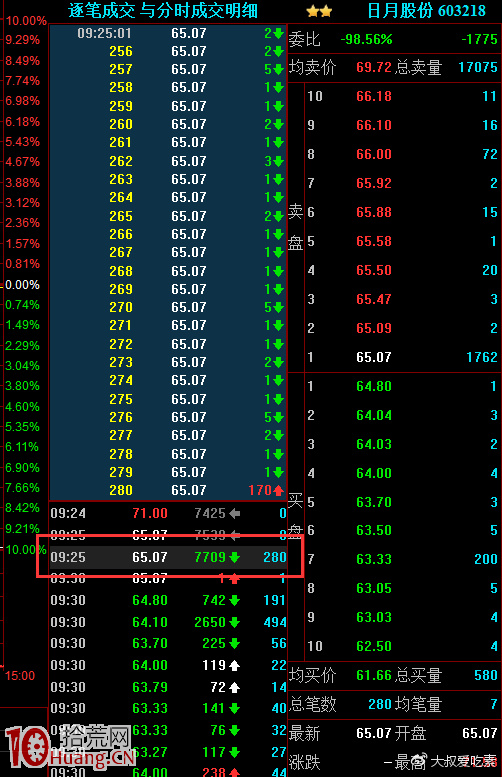Click sell level 1 volume 1762
Screen dimensions: 502x777
click(x=482, y=357)
